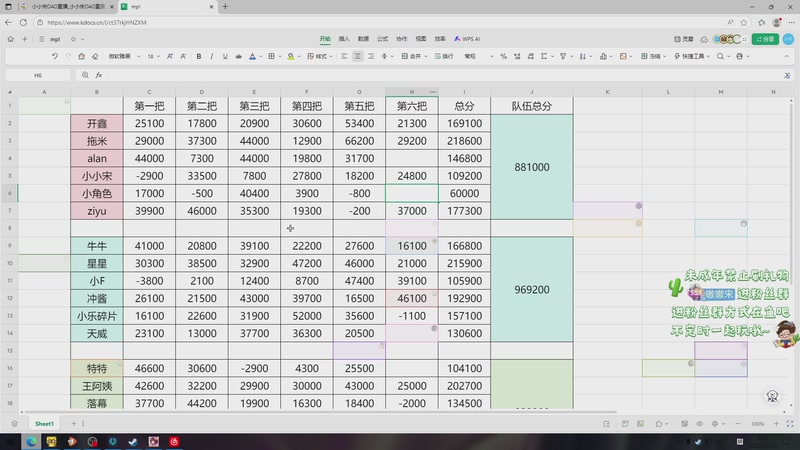Screen dimensions: 800x450
Task: Open the Steam icon in taskbar
Action: 133,441
